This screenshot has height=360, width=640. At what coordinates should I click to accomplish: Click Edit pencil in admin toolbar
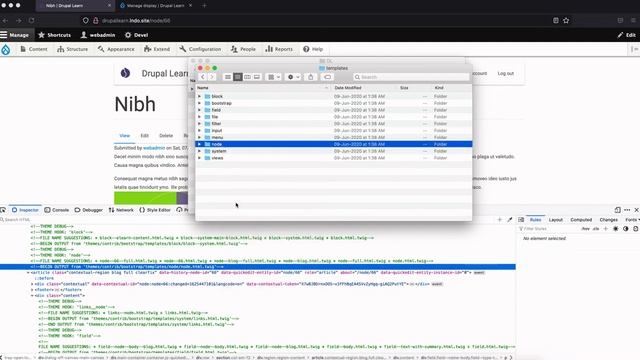[627, 35]
